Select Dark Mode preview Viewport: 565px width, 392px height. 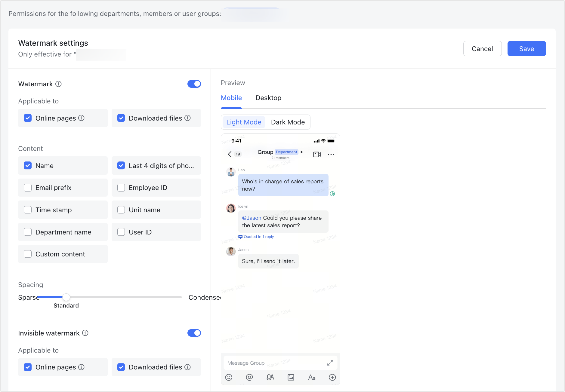(x=288, y=122)
